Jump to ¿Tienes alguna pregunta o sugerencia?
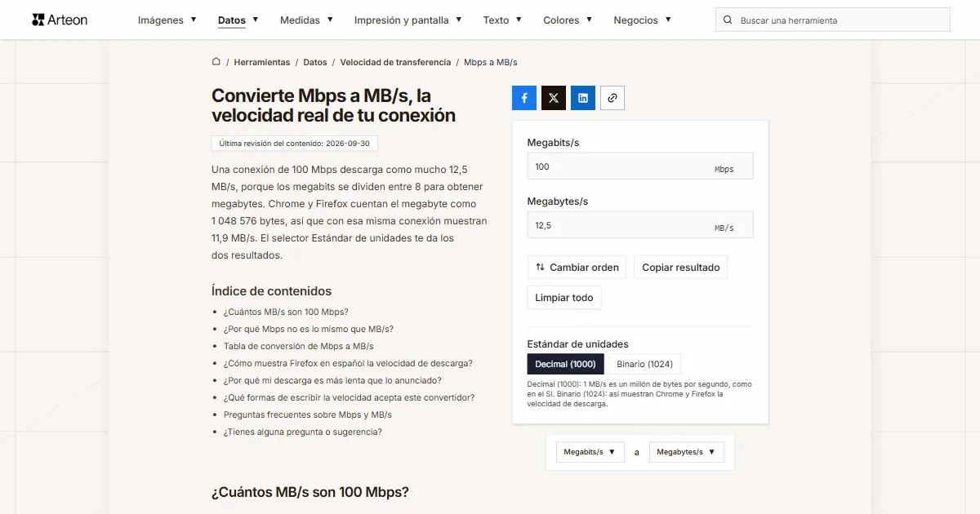Image resolution: width=980 pixels, height=514 pixels. pyautogui.click(x=303, y=432)
